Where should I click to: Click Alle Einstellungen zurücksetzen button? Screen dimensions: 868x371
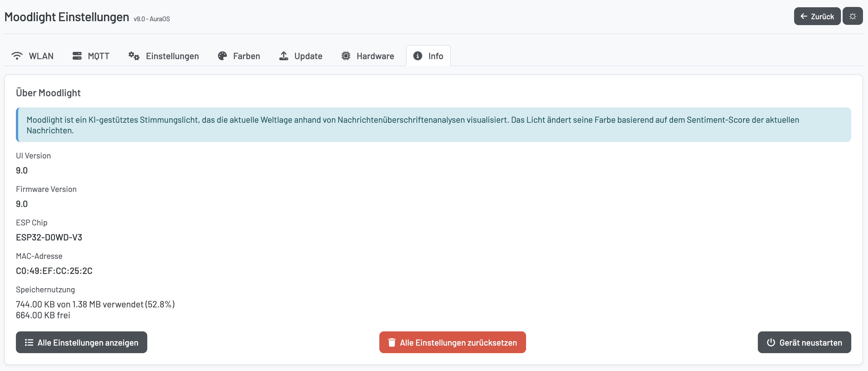(x=452, y=342)
